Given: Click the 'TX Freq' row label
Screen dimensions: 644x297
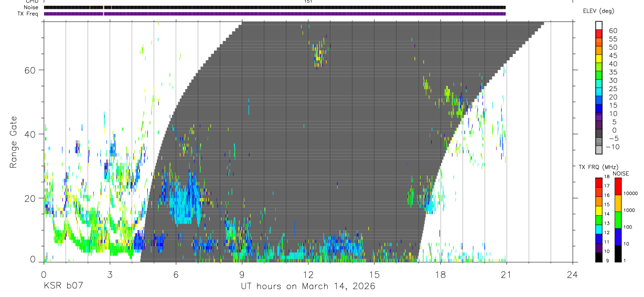Looking at the screenshot, I should point(28,14).
